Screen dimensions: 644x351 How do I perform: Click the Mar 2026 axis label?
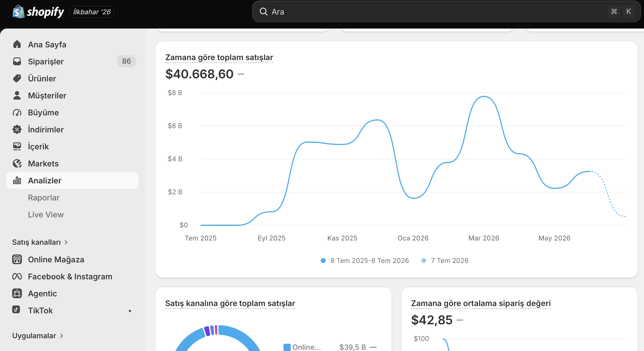click(x=484, y=238)
